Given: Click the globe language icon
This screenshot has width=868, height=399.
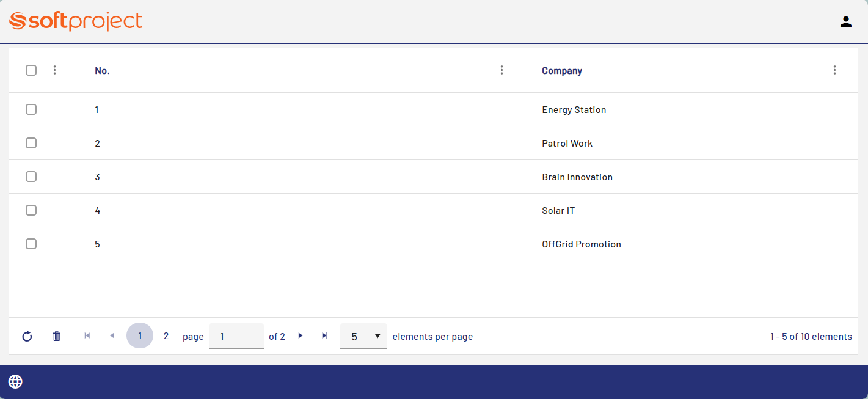Looking at the screenshot, I should click(15, 382).
